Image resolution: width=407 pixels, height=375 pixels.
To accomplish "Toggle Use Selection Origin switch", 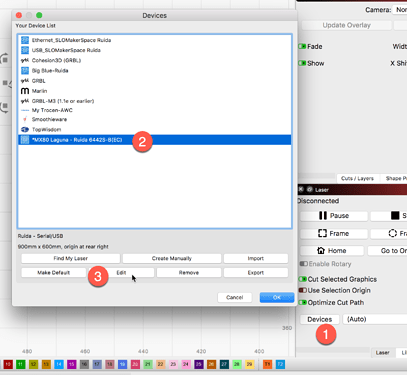I will pyautogui.click(x=303, y=290).
